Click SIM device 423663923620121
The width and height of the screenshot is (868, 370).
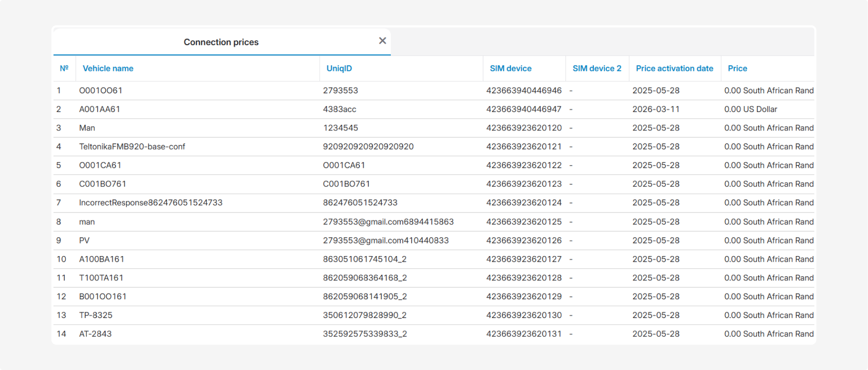pos(524,147)
